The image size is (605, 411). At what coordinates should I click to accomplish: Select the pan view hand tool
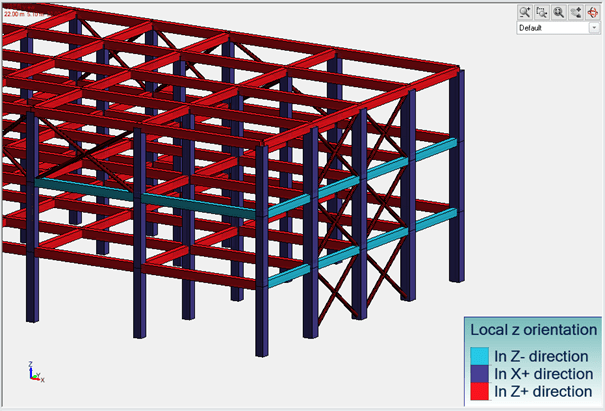coord(575,12)
